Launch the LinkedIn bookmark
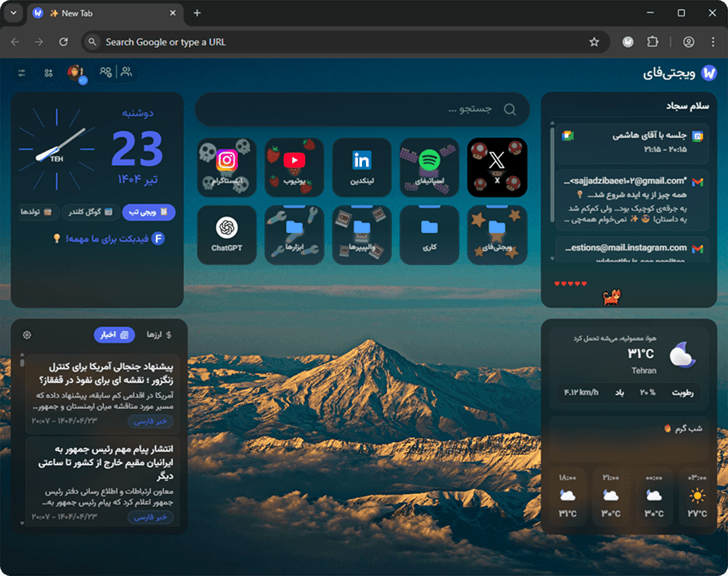 point(362,167)
